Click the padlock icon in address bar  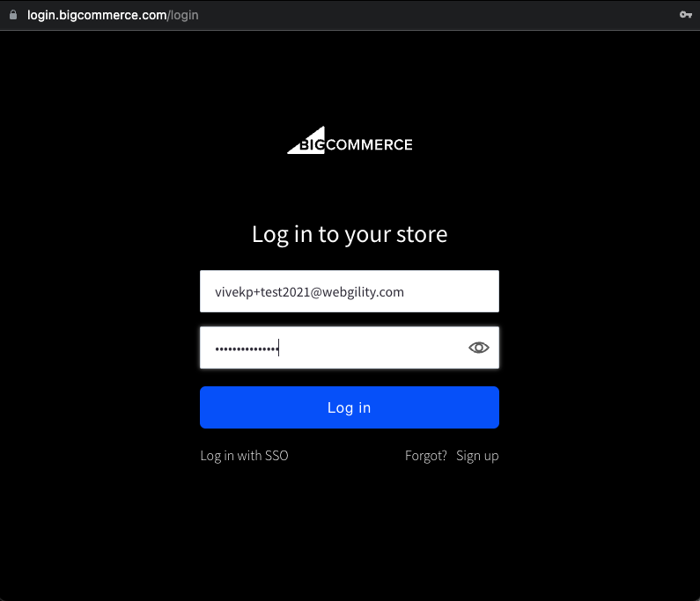coord(13,15)
